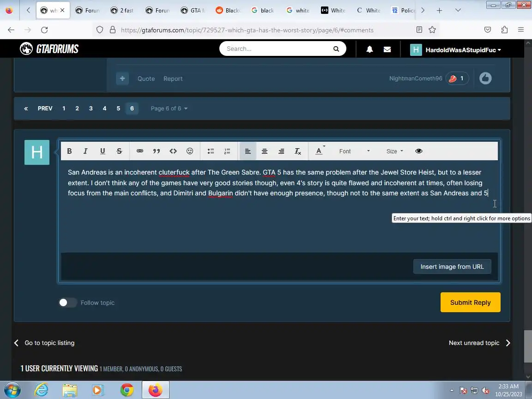Launch Chrome from the taskbar
532x399 pixels.
[x=127, y=390]
